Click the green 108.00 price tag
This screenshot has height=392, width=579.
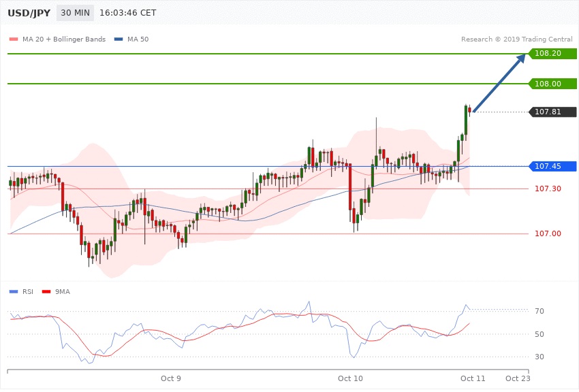(552, 84)
